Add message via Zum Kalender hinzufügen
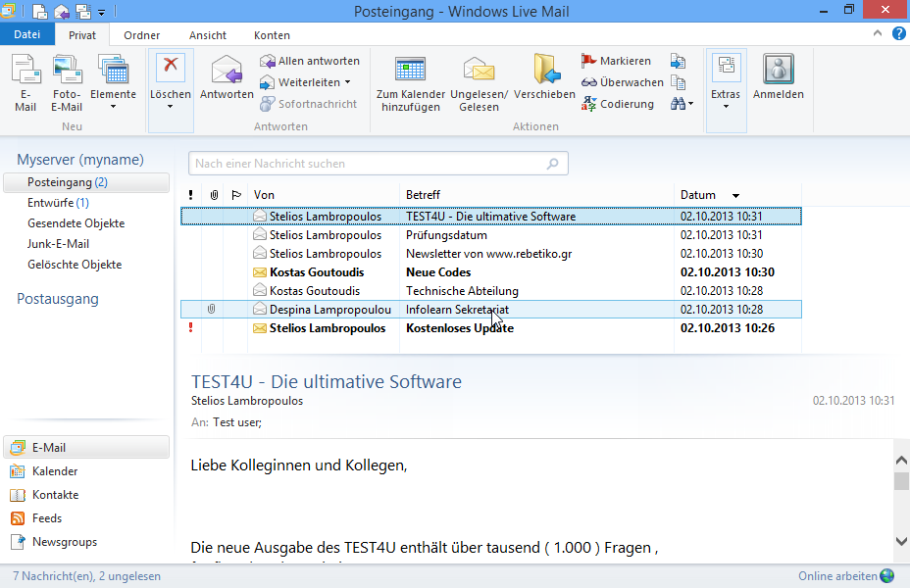The image size is (910, 588). [x=410, y=84]
